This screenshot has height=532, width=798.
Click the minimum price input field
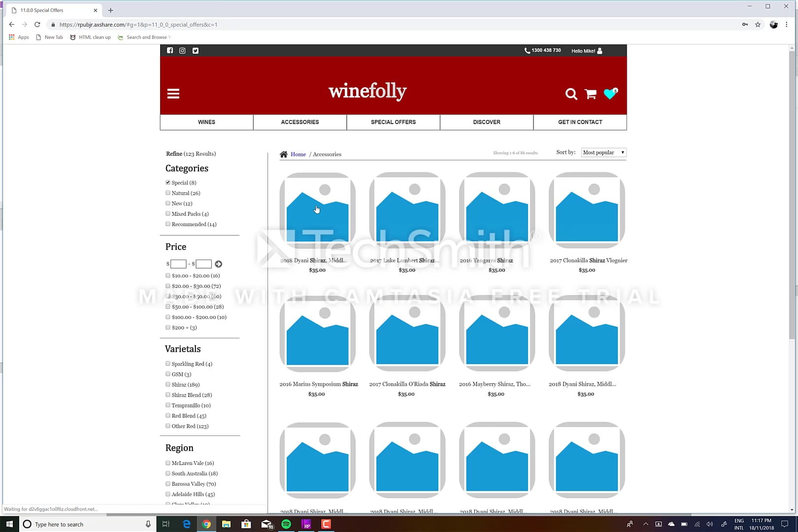[178, 264]
